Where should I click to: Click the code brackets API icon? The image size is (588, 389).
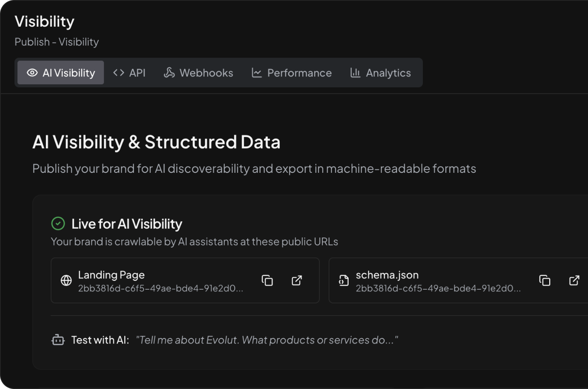(118, 73)
